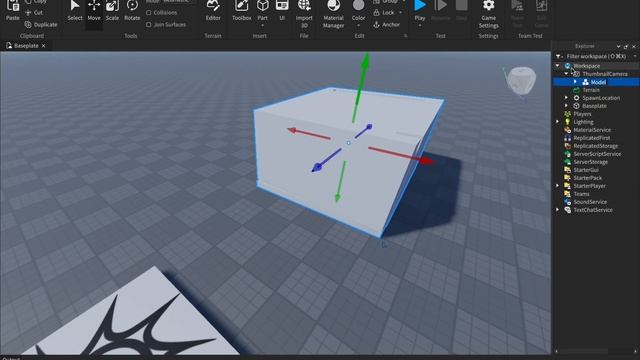Expand the TextChatService node

pos(558,210)
